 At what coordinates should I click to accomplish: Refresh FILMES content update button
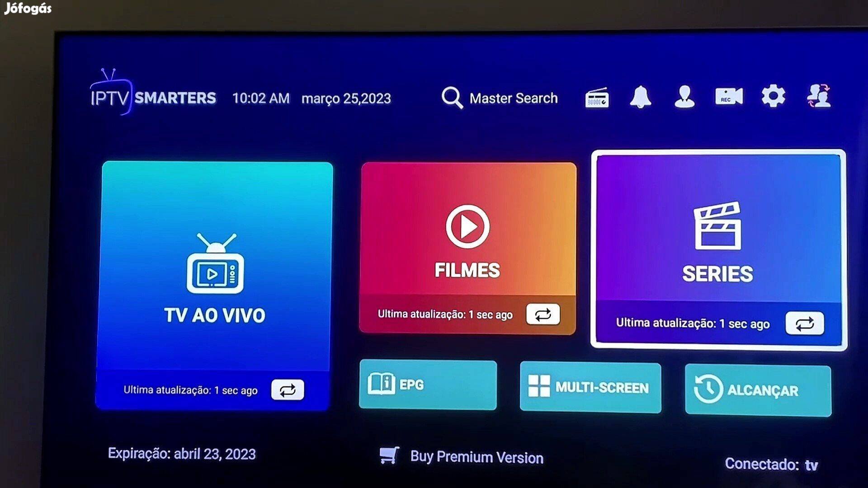pyautogui.click(x=543, y=314)
